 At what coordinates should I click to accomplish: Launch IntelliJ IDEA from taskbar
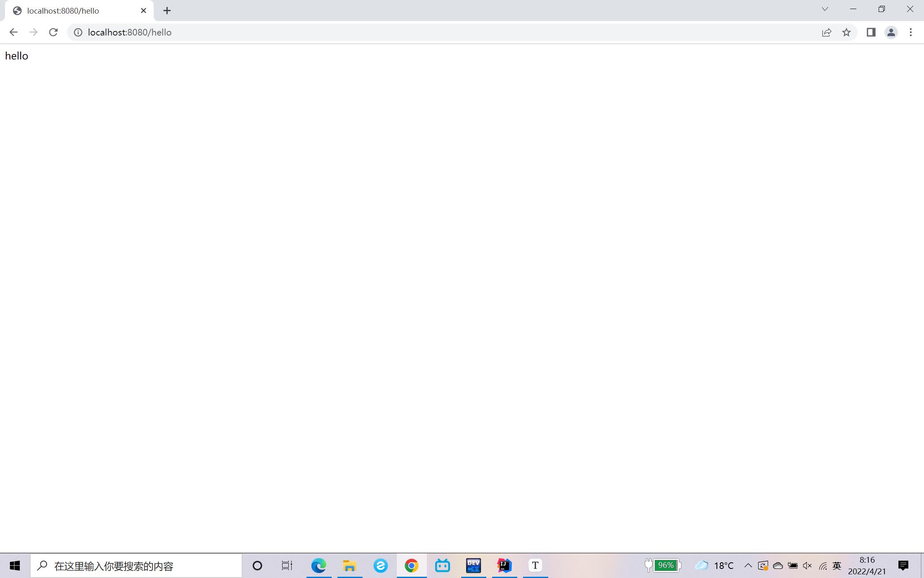tap(504, 566)
